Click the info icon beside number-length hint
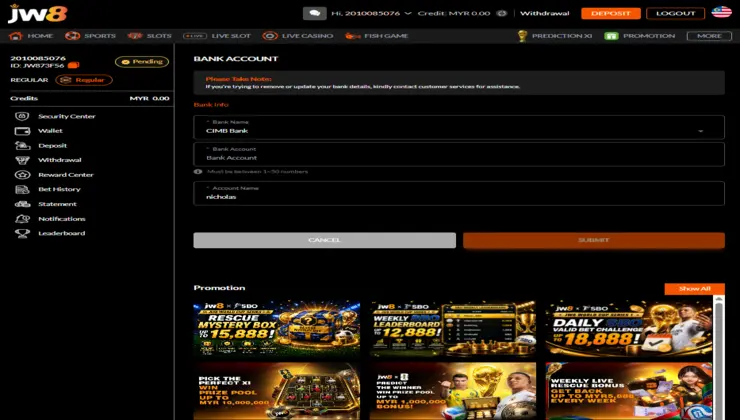Screen dimensions: 740x420 [198, 171]
